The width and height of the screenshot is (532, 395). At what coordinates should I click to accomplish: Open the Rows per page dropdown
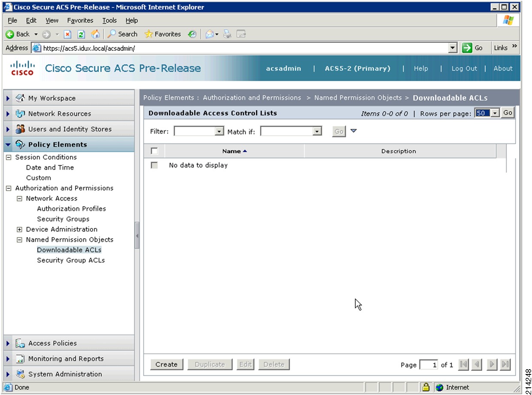487,113
